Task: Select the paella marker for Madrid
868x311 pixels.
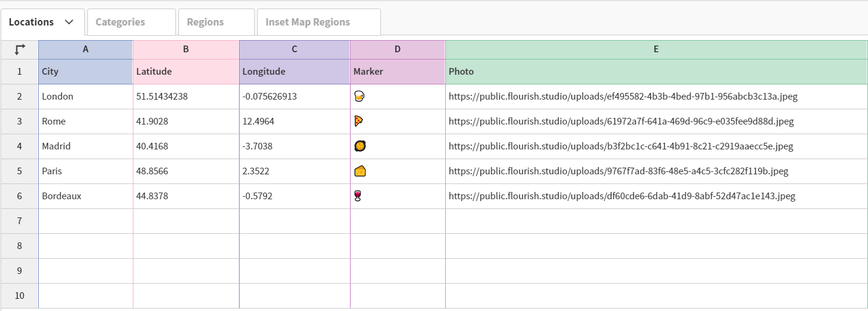Action: (359, 146)
